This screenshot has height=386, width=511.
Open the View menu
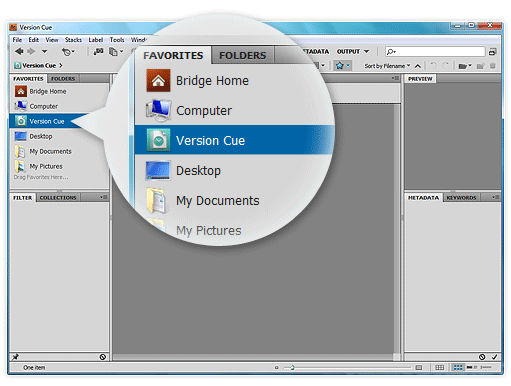pos(52,40)
